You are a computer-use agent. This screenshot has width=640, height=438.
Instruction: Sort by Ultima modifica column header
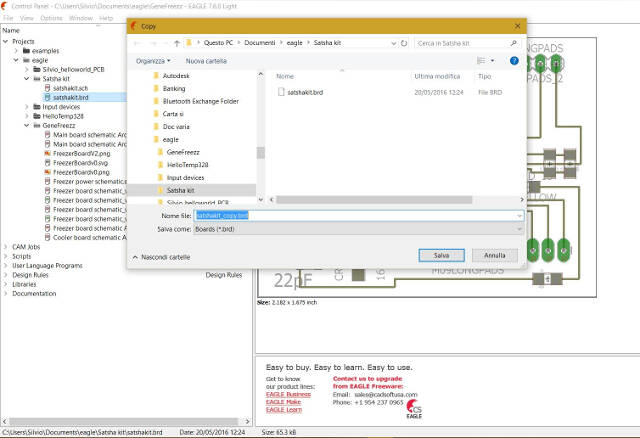tap(437, 76)
